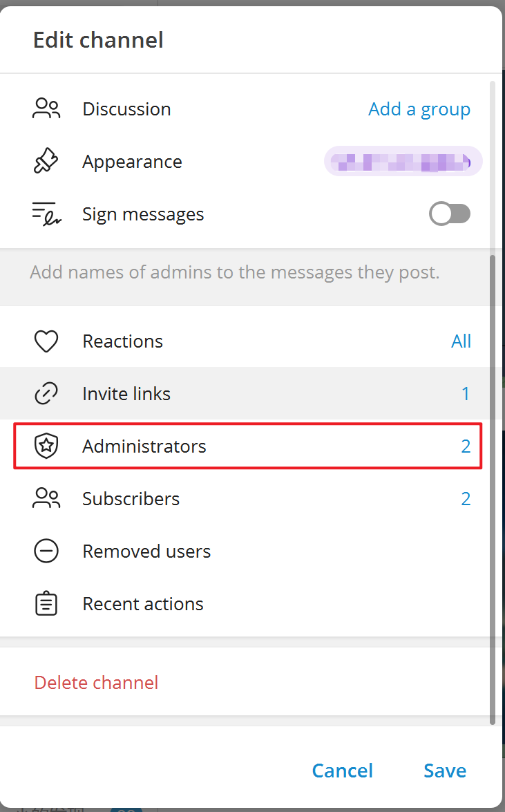
Task: Cancel editing the channel
Action: click(x=342, y=771)
